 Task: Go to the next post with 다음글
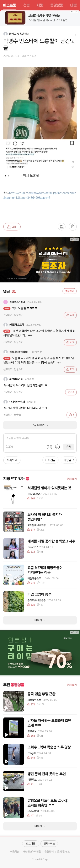(x=69, y=460)
